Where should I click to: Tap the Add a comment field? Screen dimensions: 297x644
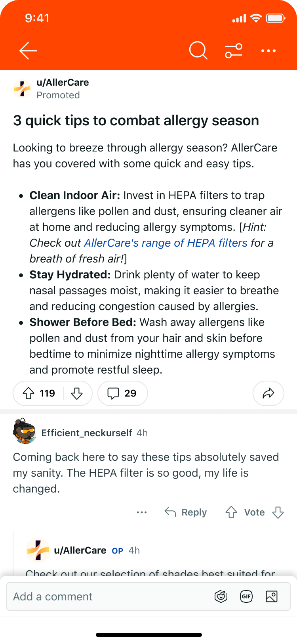tap(99, 596)
